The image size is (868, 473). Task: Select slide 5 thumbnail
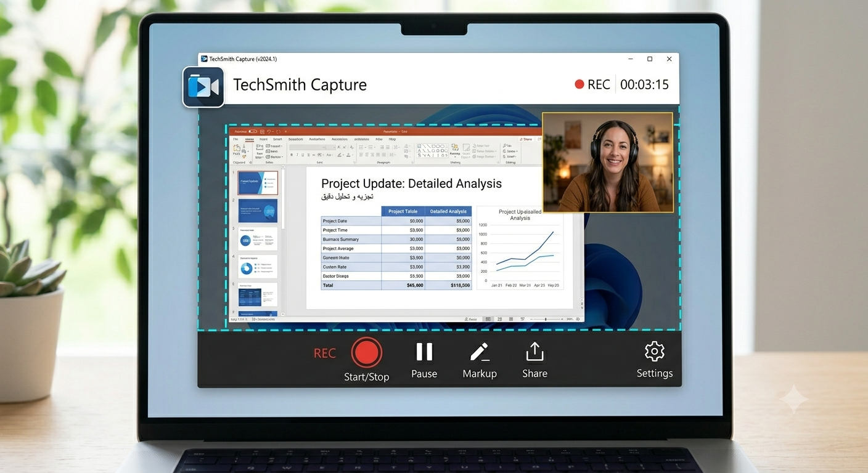[x=258, y=294]
